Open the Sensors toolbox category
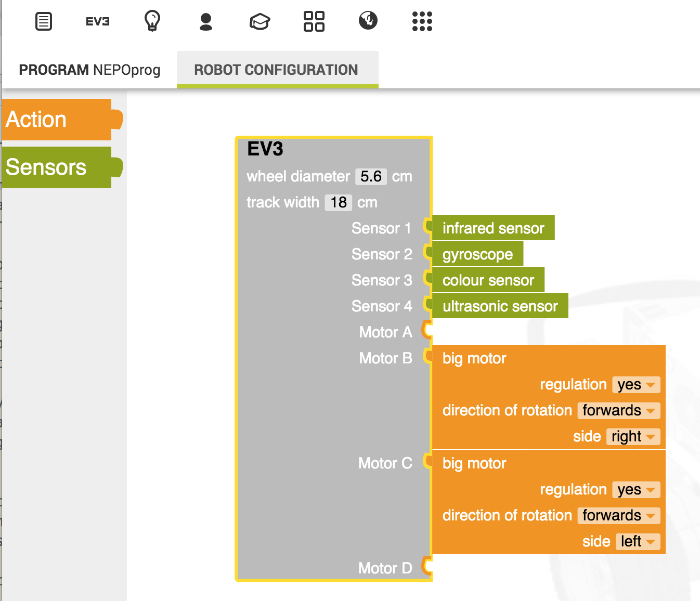The height and width of the screenshot is (601, 700). point(62,167)
